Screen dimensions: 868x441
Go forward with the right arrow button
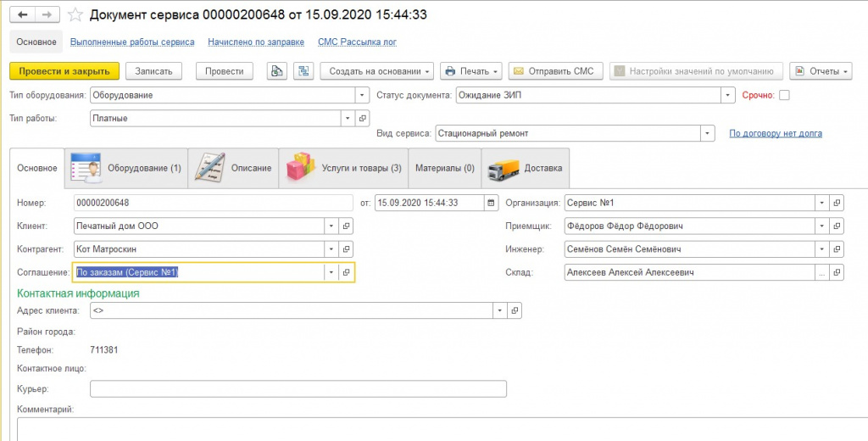coord(47,15)
